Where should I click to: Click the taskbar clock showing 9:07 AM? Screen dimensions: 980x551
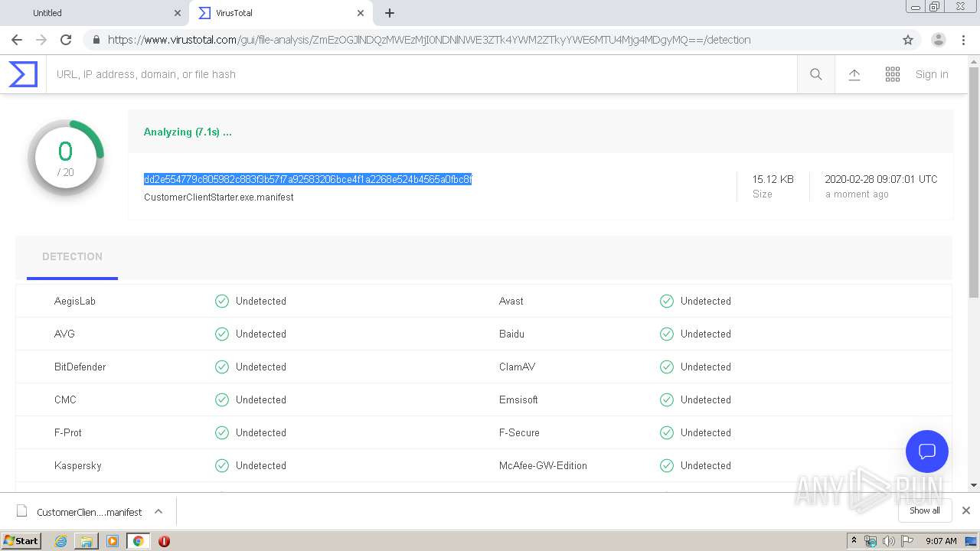[941, 541]
